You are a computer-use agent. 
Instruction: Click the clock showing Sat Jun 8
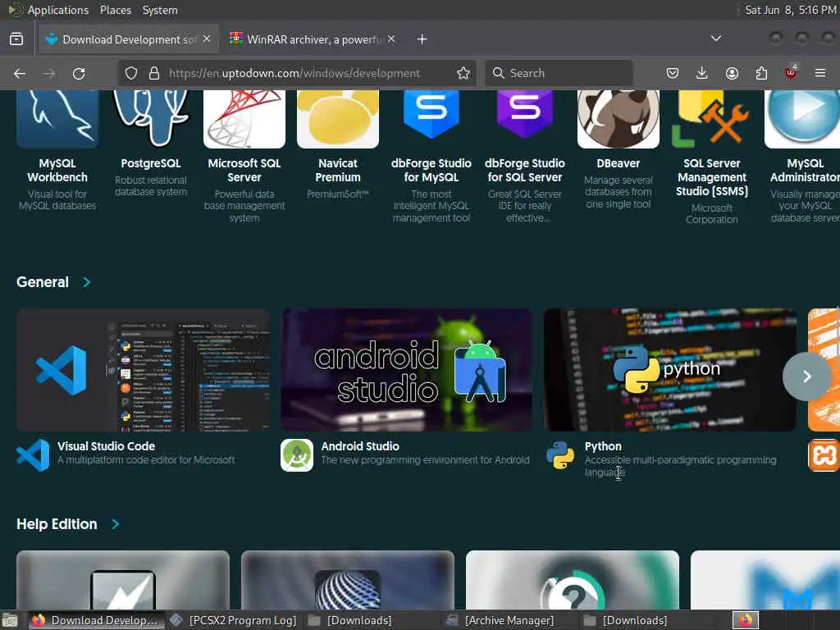coord(791,10)
